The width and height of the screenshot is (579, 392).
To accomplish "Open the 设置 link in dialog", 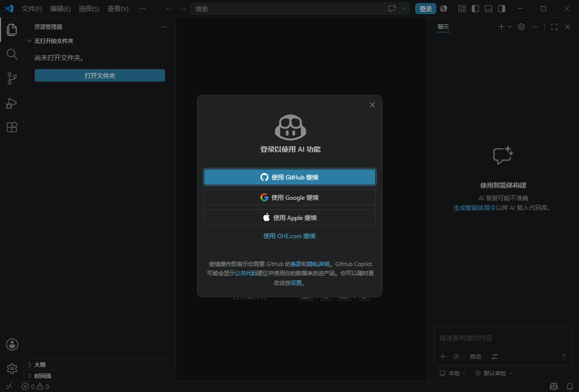I will pyautogui.click(x=296, y=283).
